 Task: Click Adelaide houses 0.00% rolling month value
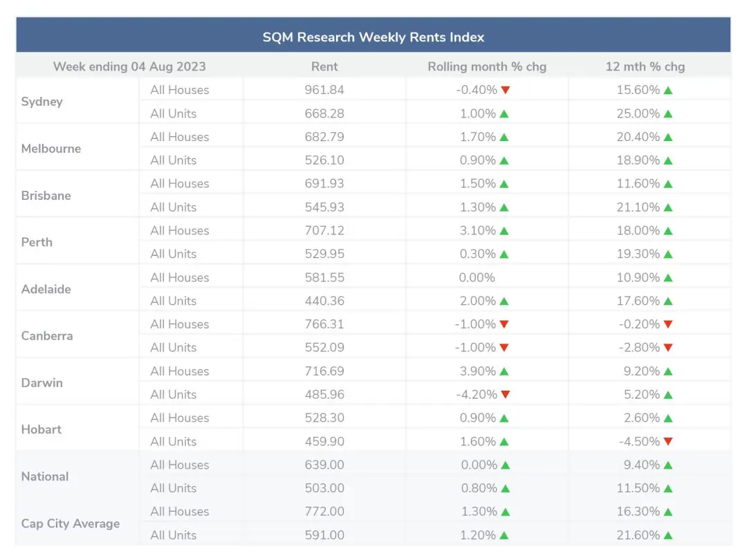[x=477, y=277]
